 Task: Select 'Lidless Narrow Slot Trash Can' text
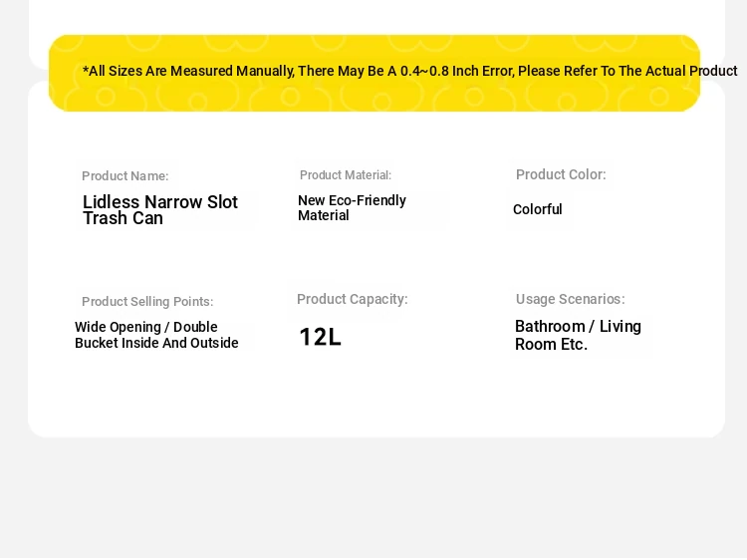tap(160, 209)
